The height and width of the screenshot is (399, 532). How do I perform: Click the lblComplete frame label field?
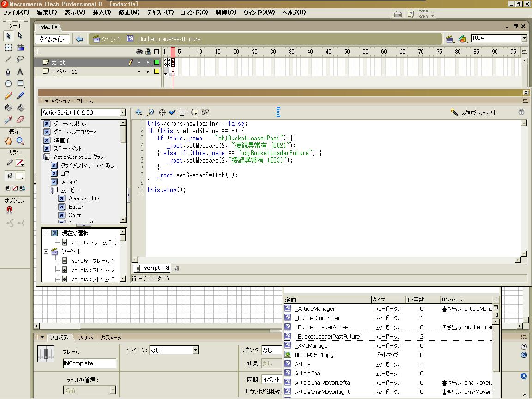pyautogui.click(x=90, y=363)
